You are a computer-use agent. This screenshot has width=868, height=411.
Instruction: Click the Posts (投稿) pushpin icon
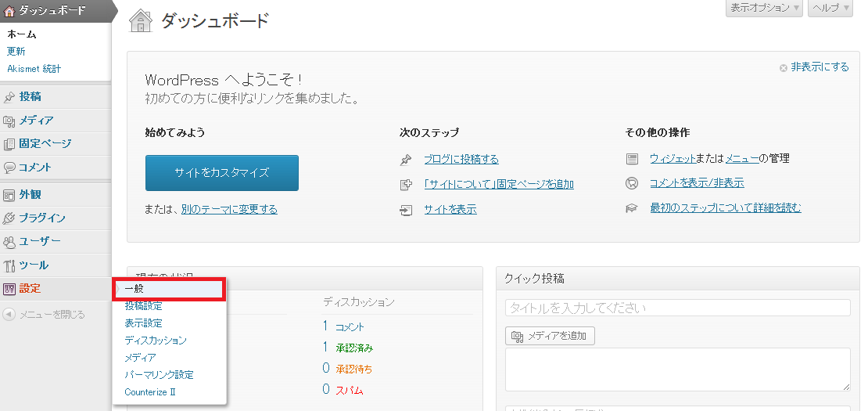(x=9, y=97)
